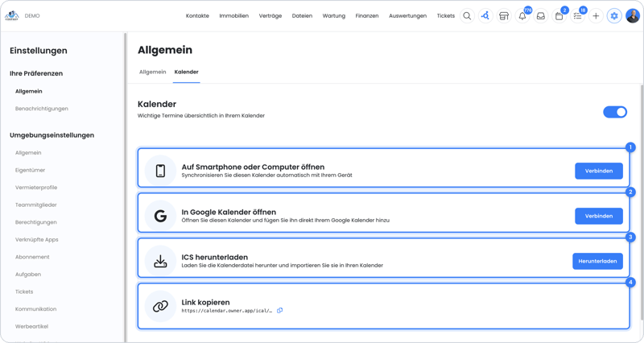The height and width of the screenshot is (343, 644).
Task: Copy the calendar URL with copy icon
Action: click(x=279, y=311)
